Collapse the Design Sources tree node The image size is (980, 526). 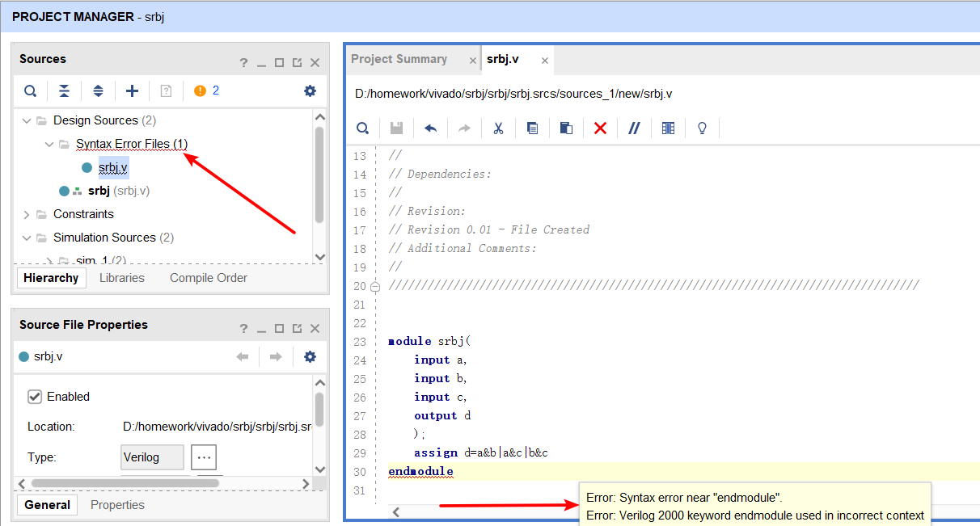27,121
